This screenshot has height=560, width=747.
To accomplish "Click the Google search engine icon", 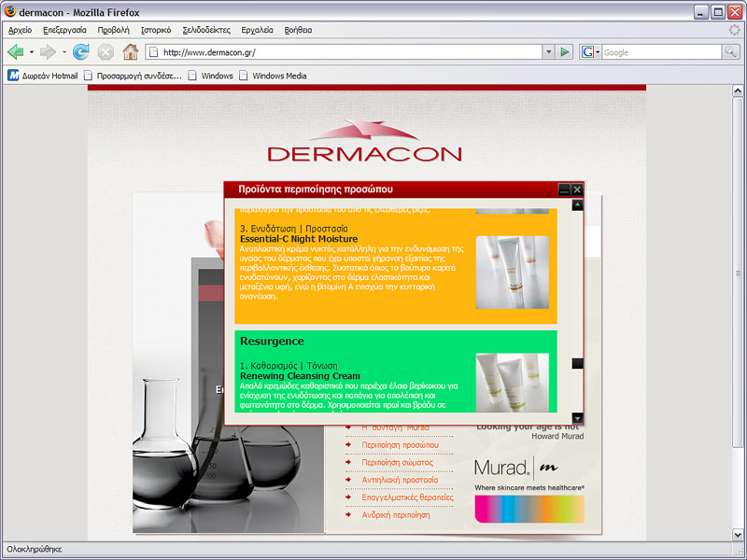I will (x=587, y=52).
